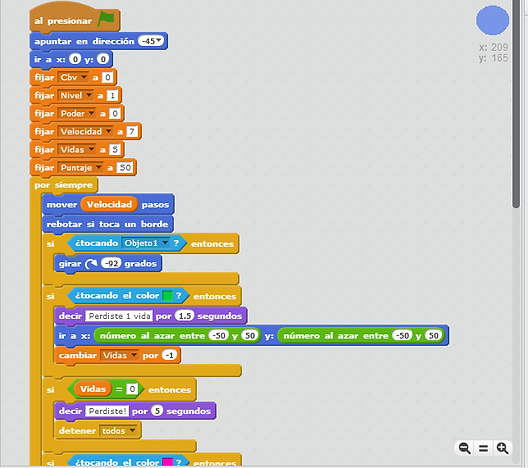Click the Nivel value field showing 1
Screen dimensions: 528x468
point(112,96)
